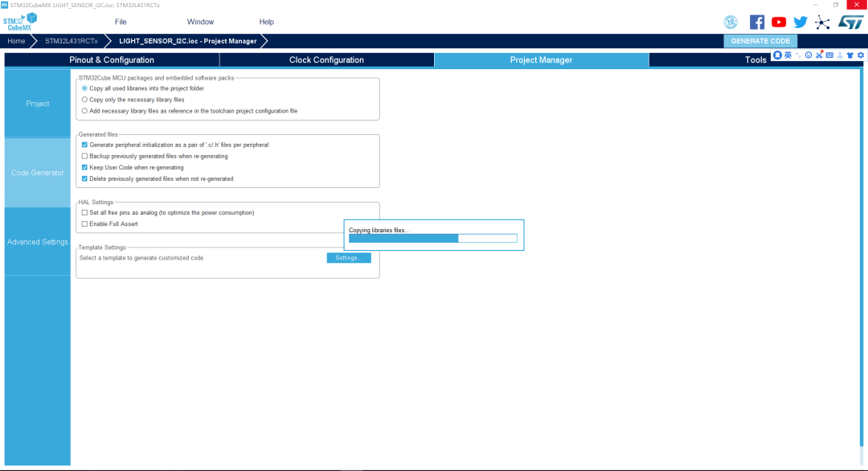Click the vertical scrollbar on right edge
The height and width of the screenshot is (471, 868).
click(x=861, y=257)
